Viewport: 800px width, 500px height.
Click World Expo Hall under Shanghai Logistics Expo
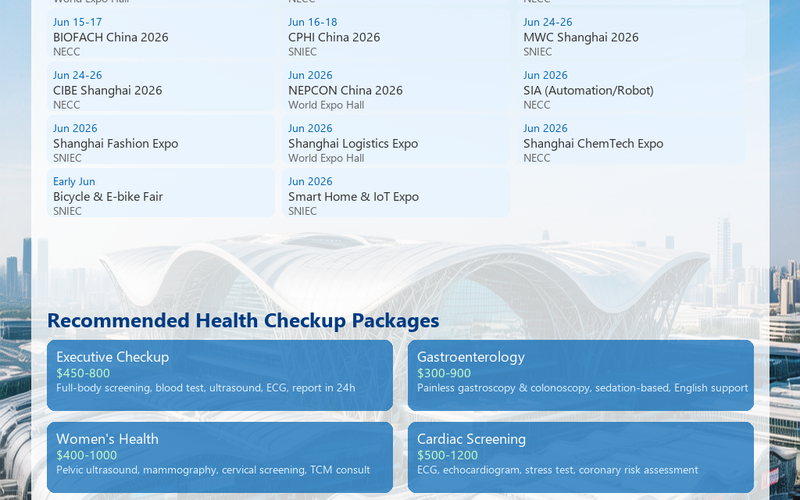(x=326, y=158)
